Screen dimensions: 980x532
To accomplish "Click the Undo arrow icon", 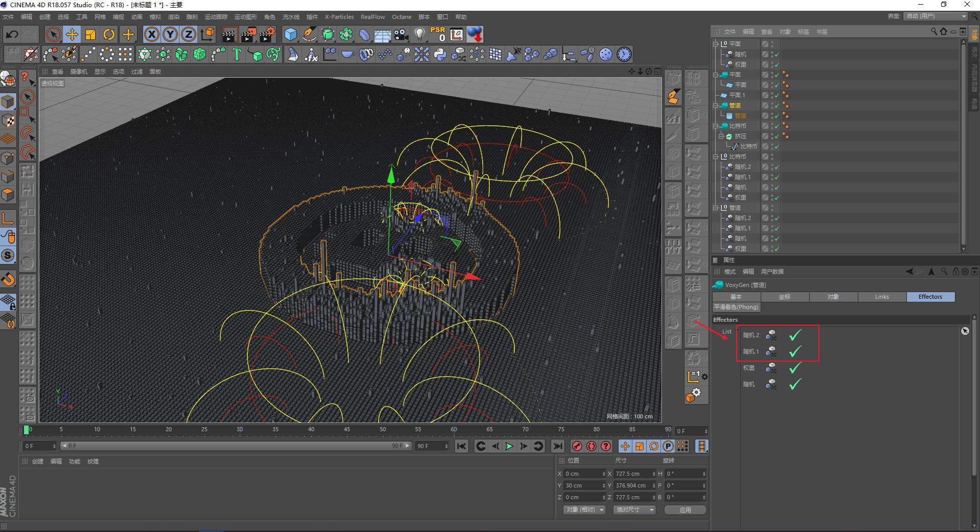I will (12, 35).
